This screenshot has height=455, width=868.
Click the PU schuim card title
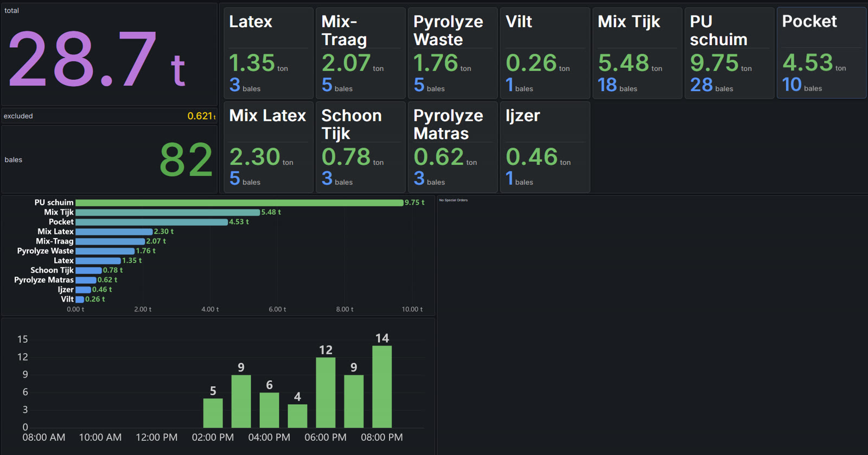(718, 30)
